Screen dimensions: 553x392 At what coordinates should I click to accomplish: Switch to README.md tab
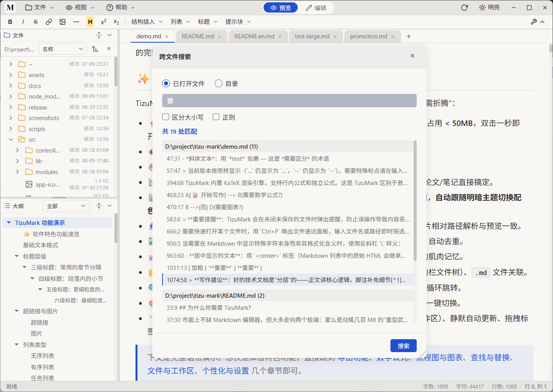pos(198,36)
